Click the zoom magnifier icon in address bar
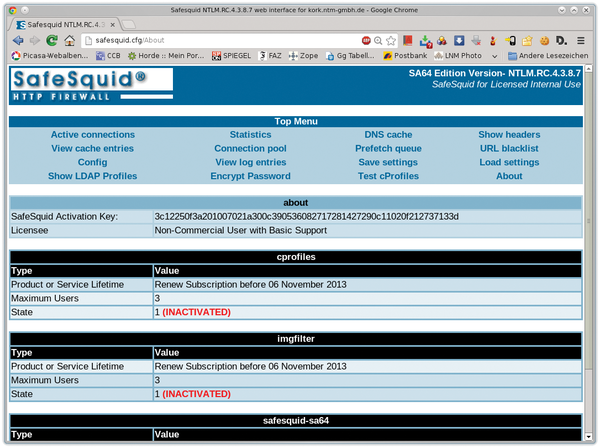This screenshot has height=448, width=600. (x=378, y=41)
